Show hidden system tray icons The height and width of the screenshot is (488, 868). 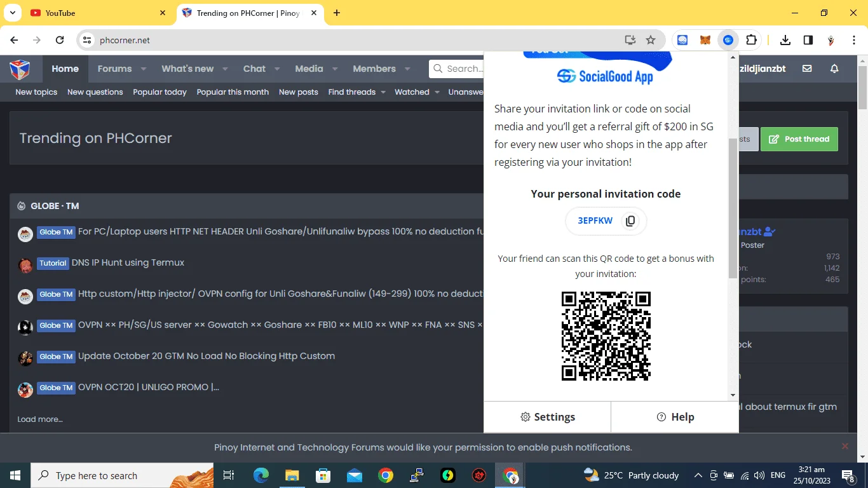(698, 475)
